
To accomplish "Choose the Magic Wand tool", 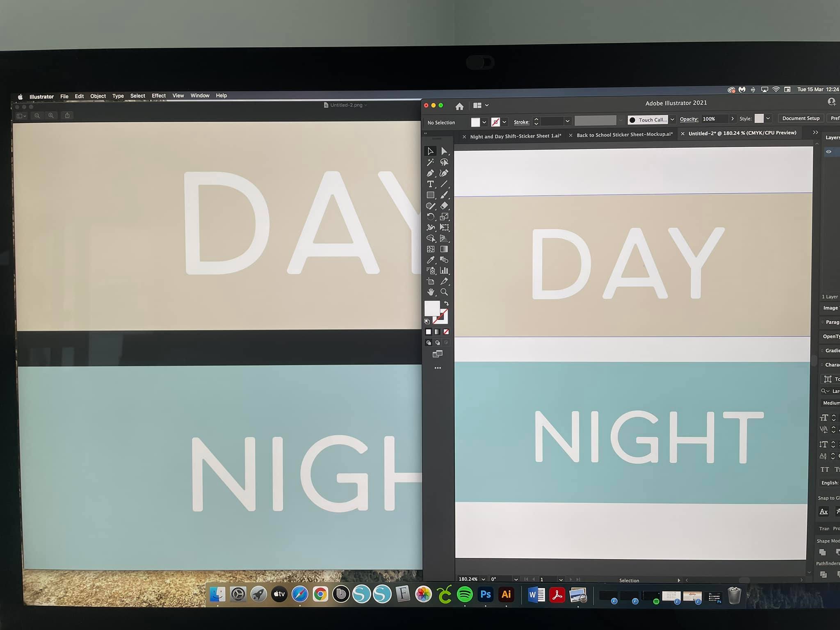I will [x=430, y=162].
